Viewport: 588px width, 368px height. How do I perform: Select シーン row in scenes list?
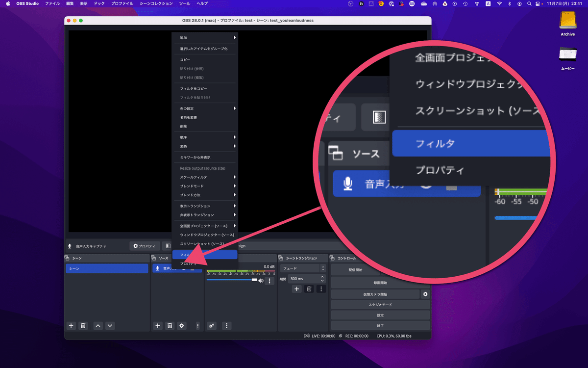(107, 268)
